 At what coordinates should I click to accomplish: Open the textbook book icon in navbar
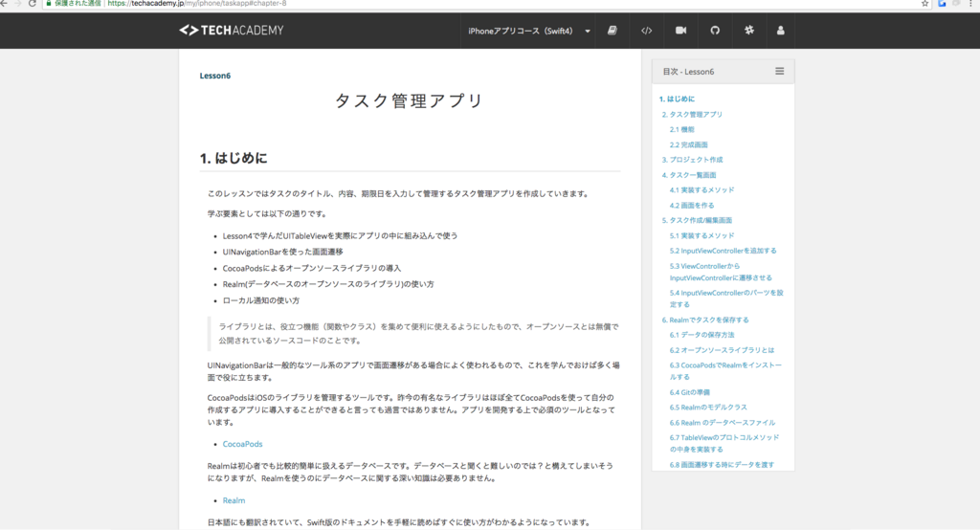pos(612,31)
